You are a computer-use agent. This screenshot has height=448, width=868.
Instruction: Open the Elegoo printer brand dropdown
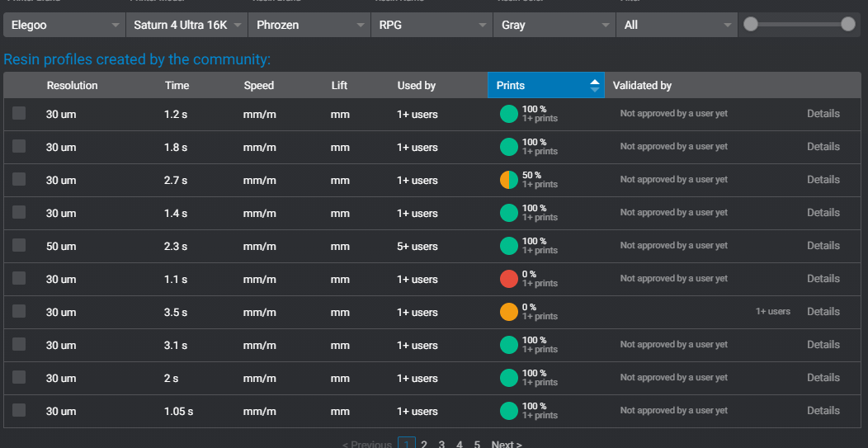[64, 25]
